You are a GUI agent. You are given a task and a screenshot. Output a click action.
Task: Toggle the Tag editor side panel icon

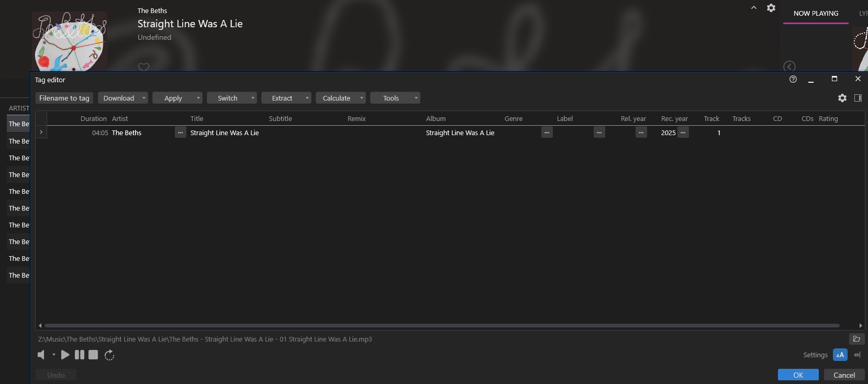pos(858,98)
